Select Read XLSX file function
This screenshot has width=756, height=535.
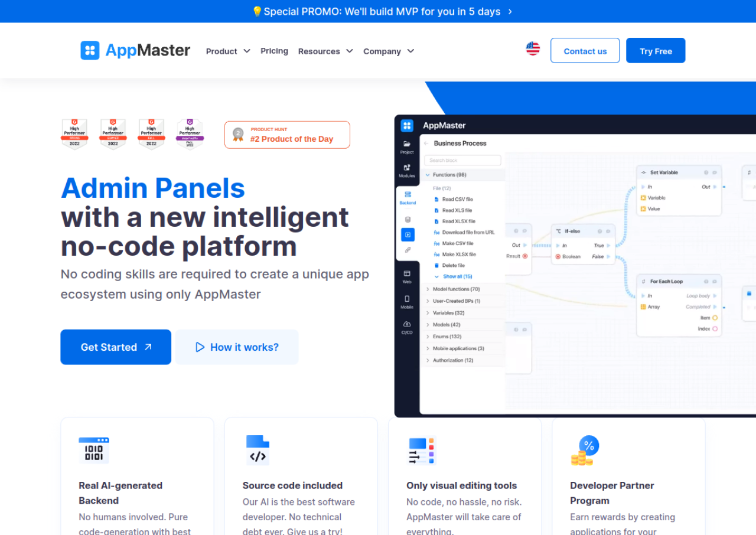[459, 221]
